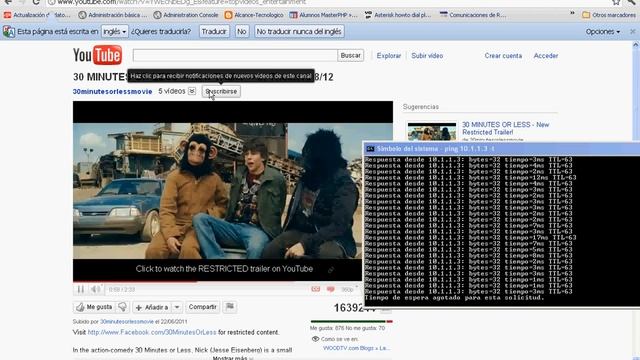Click the cmd icon in ping window
Image resolution: width=640 pixels, height=360 pixels.
click(370, 149)
